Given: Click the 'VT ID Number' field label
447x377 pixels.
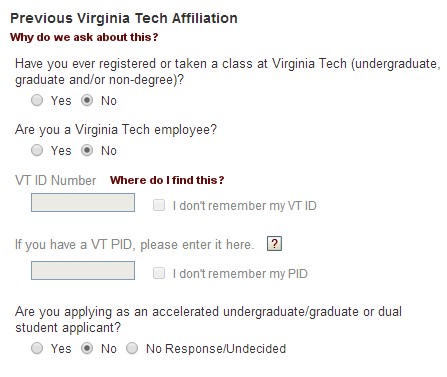Looking at the screenshot, I should pos(56,180).
